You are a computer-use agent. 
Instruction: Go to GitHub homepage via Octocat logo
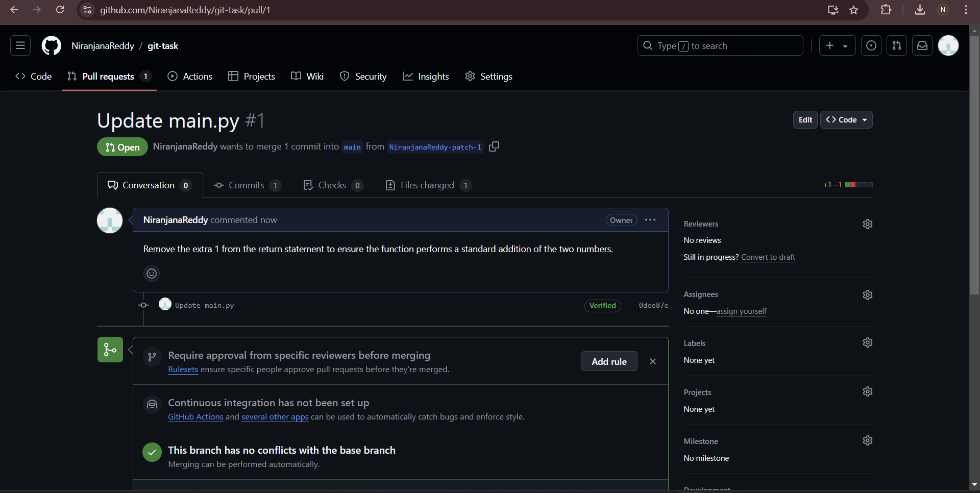coord(51,45)
